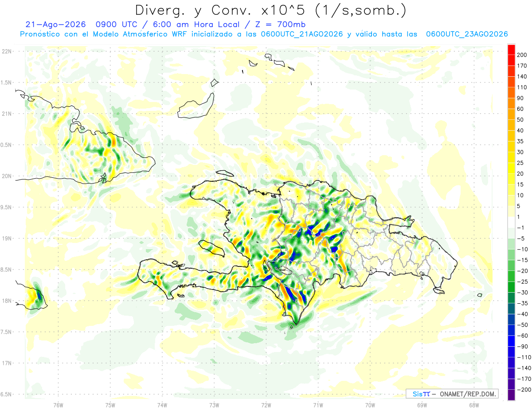Click the "73W" longitude label
This screenshot has width=532, height=411.
pyautogui.click(x=214, y=405)
